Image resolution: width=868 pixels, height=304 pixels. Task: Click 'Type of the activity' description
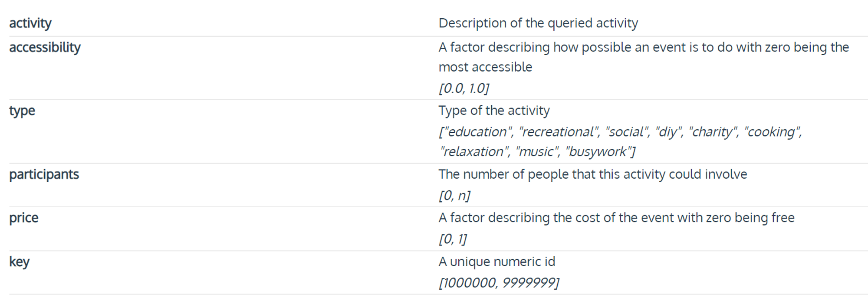[x=494, y=111]
